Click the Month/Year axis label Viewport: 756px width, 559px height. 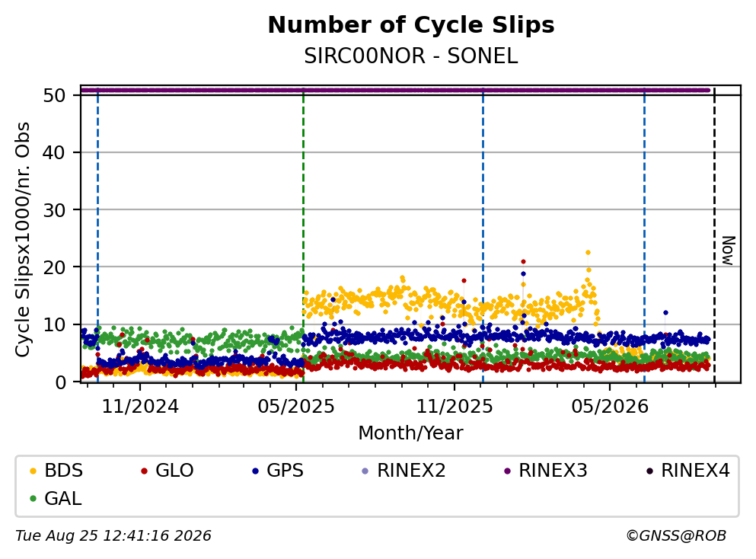point(410,433)
